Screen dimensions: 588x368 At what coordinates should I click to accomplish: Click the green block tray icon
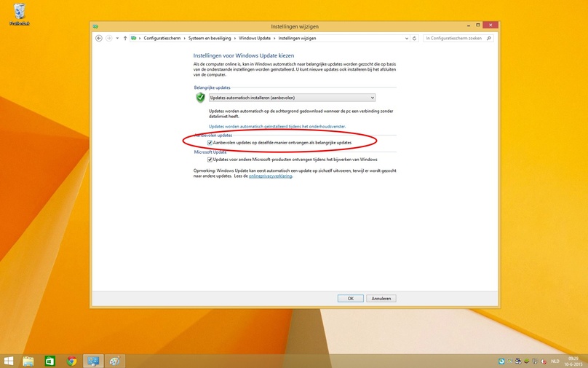click(x=526, y=361)
